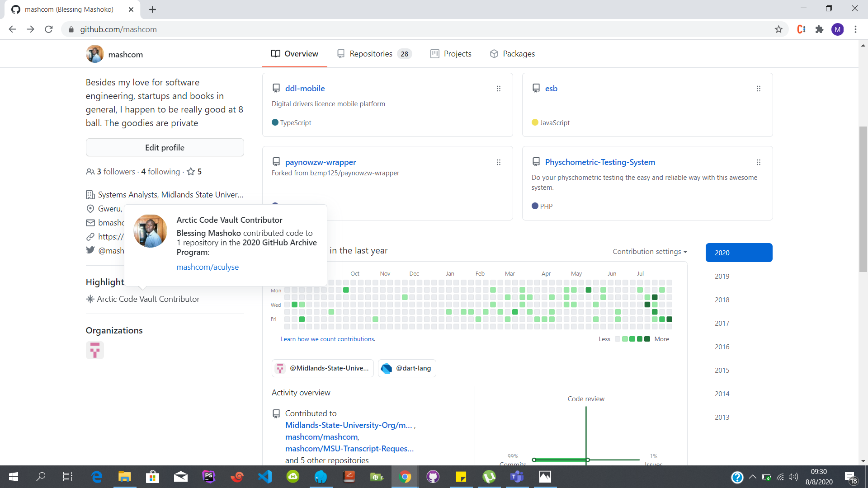
Task: Open the Projects tab
Action: tap(451, 54)
